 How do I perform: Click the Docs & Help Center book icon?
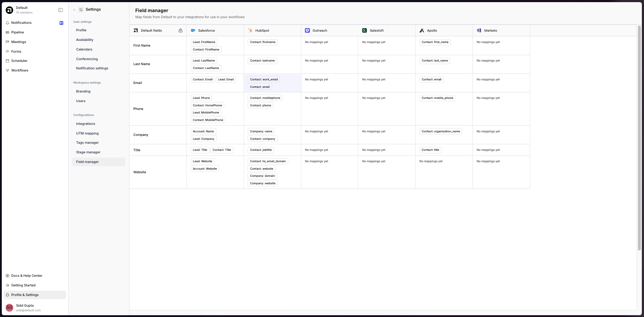click(7, 276)
